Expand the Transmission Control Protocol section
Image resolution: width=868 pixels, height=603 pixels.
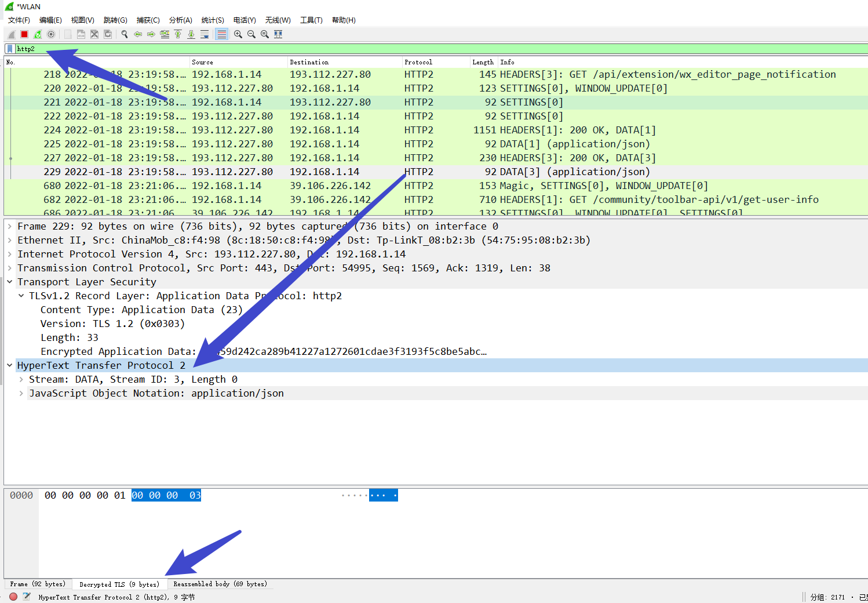click(x=10, y=267)
